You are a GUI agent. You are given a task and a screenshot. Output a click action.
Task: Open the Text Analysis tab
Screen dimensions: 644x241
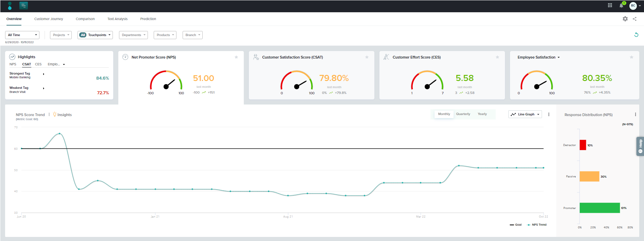(x=117, y=19)
